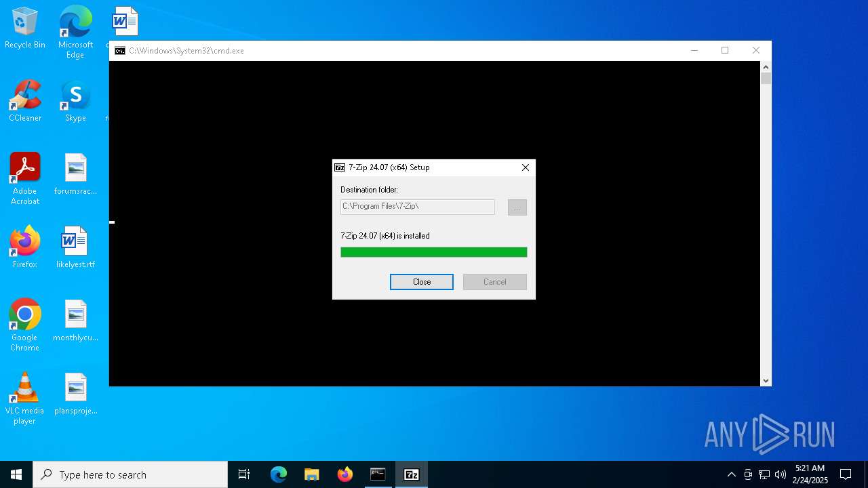Switch to the cmd taskbar button
The image size is (868, 488).
pos(378,474)
